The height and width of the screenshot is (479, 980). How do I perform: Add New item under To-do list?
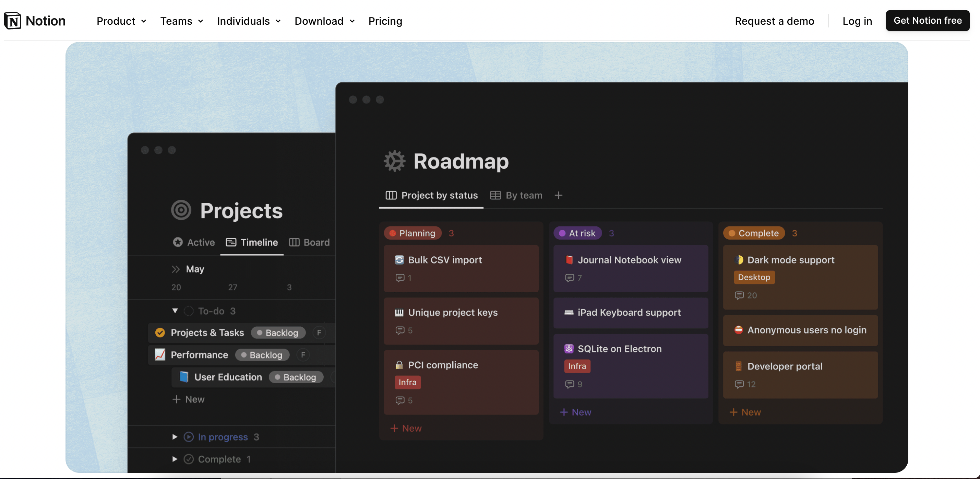click(x=189, y=400)
